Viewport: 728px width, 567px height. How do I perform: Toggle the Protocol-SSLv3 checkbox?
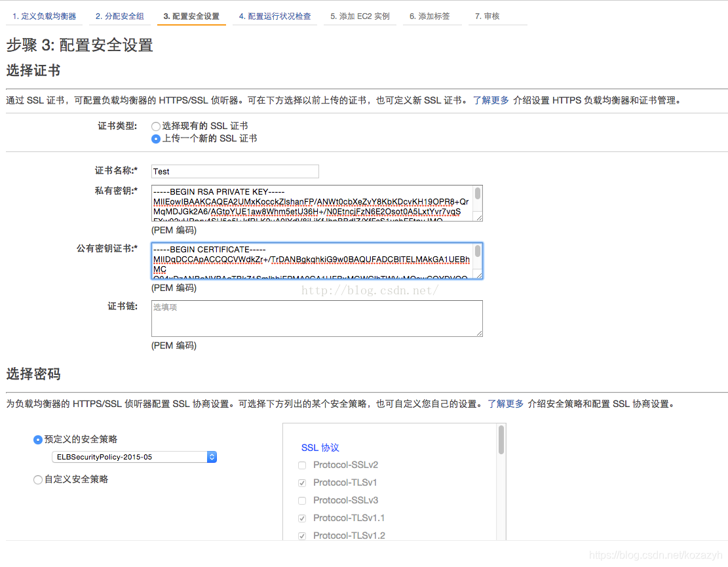[x=302, y=501]
